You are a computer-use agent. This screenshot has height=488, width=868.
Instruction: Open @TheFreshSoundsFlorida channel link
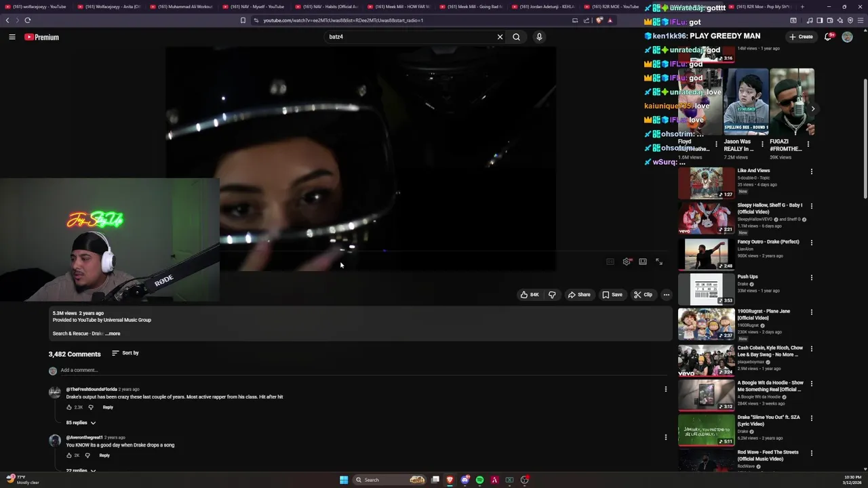[92, 390]
